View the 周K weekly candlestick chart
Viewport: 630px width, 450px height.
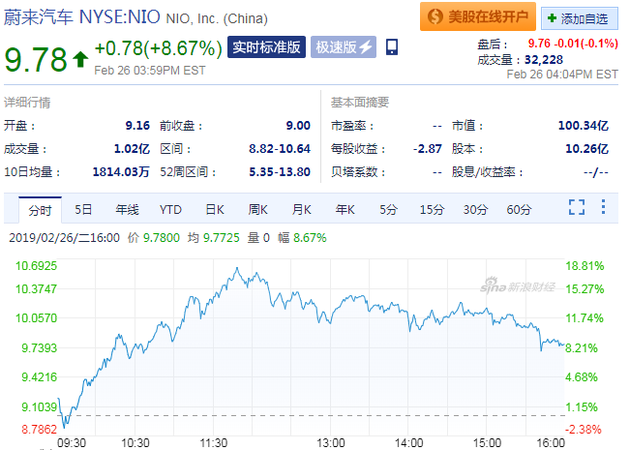[x=258, y=209]
